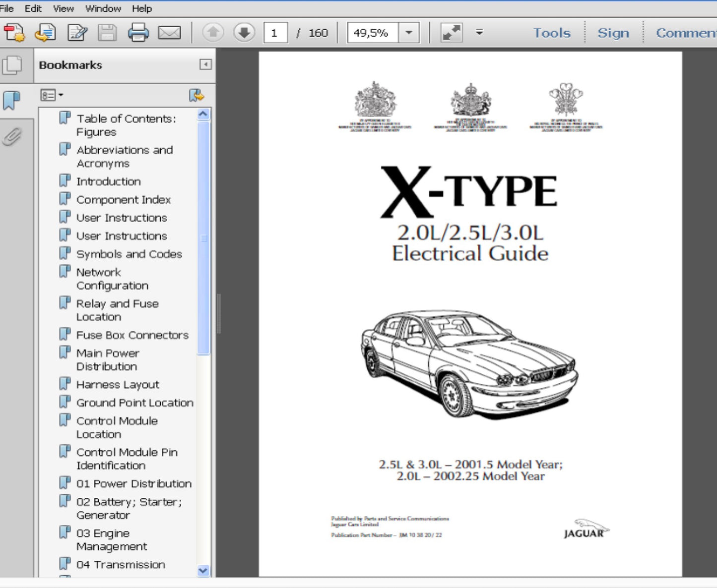Toggle the fit-to-window view button

(x=452, y=33)
